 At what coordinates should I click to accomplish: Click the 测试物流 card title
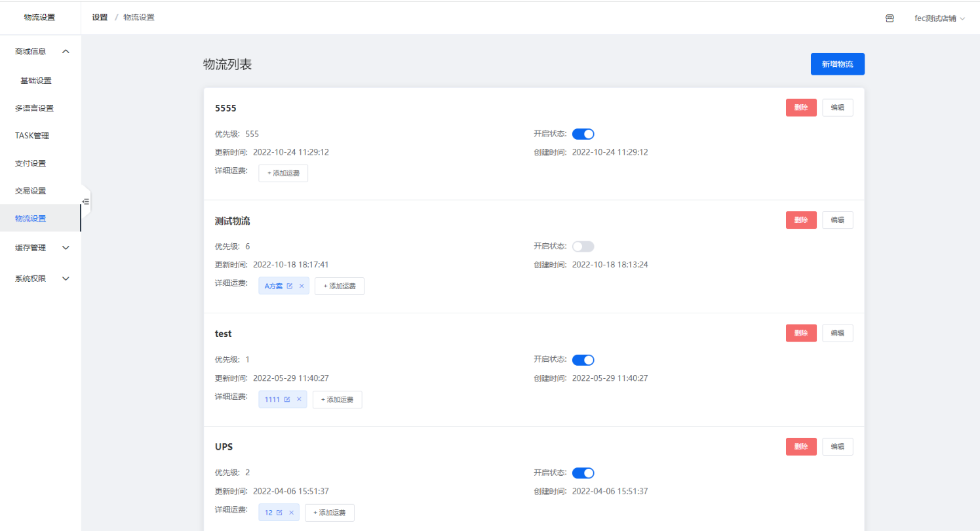click(x=233, y=221)
